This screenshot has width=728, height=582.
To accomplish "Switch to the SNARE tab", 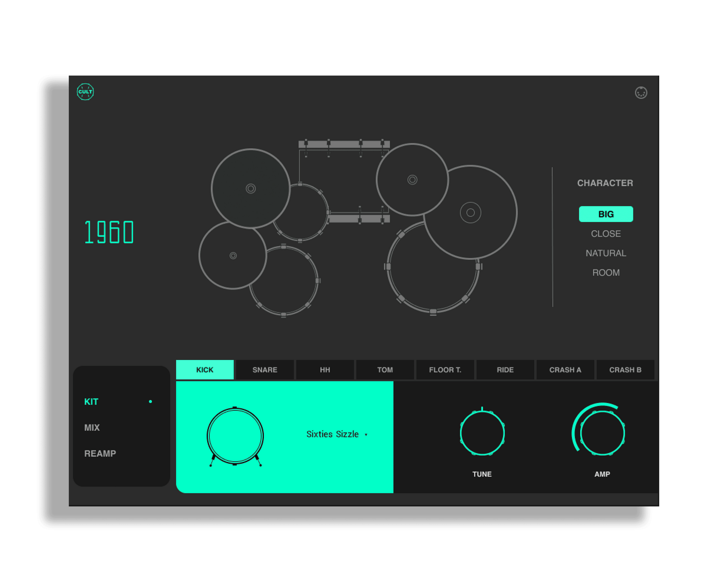I will [264, 370].
